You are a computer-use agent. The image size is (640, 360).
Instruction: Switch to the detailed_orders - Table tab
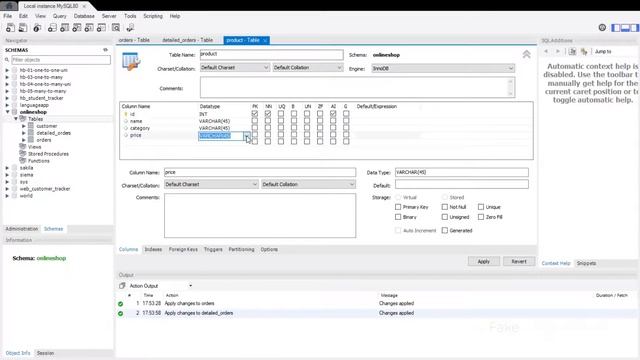pyautogui.click(x=188, y=40)
